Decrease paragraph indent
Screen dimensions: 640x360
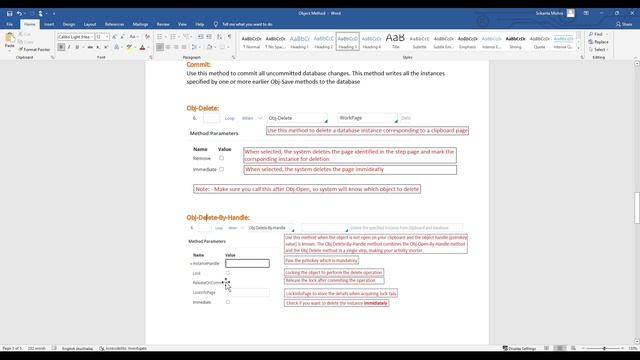click(201, 37)
